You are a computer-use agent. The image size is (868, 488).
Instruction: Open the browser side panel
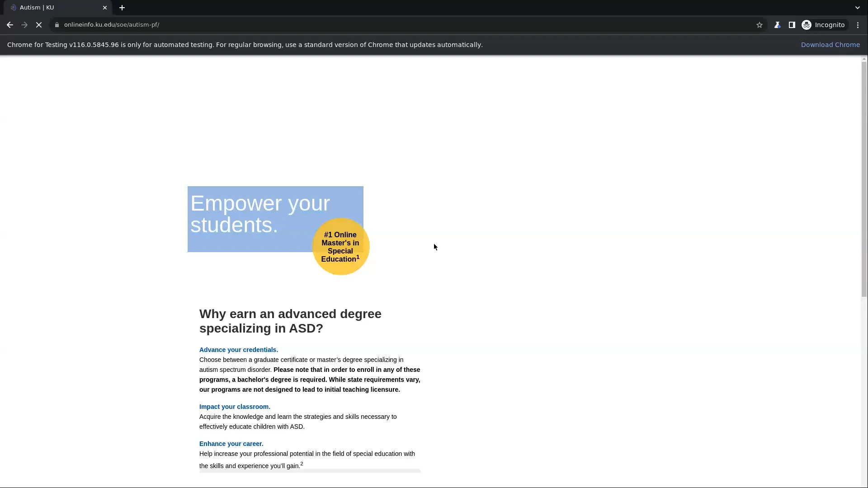793,25
